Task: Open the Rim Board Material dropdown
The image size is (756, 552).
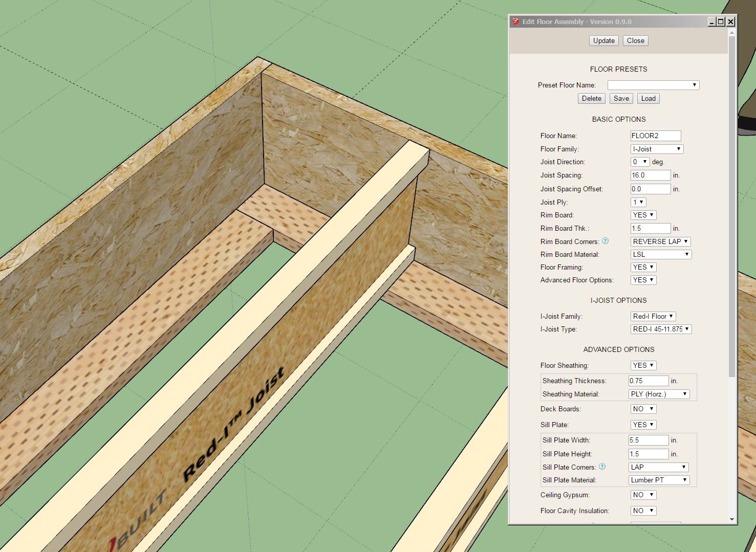Action: (x=661, y=254)
